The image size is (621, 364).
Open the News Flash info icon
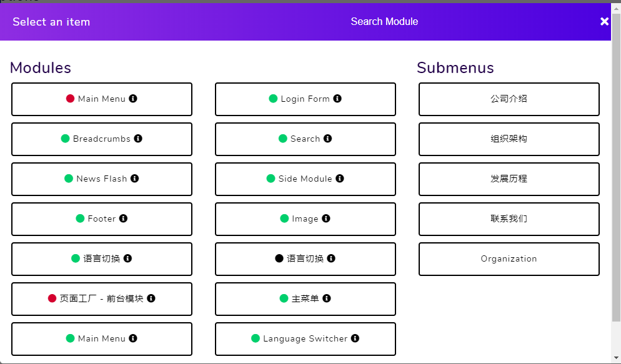(135, 179)
